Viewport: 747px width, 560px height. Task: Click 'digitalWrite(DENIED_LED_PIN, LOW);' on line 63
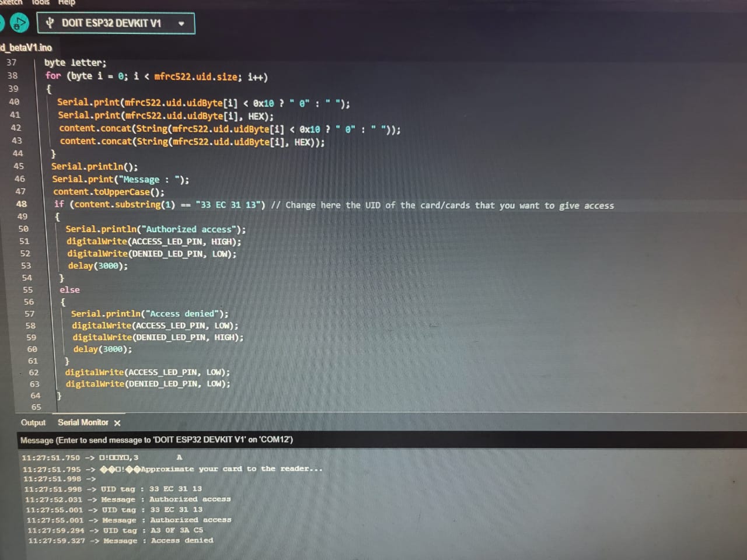point(148,384)
